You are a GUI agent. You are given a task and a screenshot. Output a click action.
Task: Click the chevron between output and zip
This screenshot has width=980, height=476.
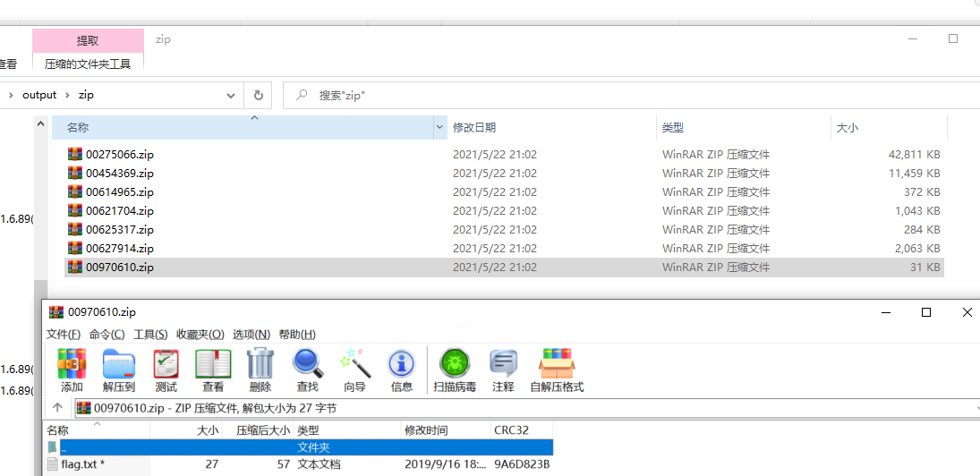coord(67,95)
